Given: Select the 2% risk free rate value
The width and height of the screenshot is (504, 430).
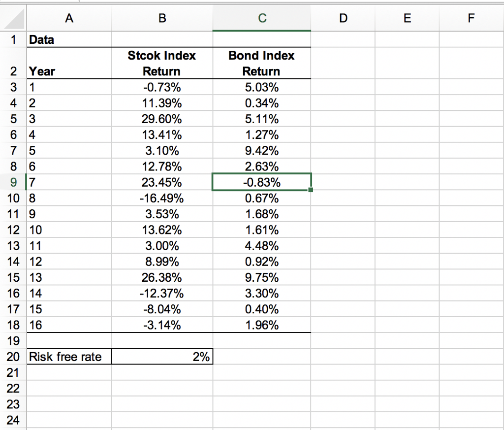Looking at the screenshot, I should [162, 357].
